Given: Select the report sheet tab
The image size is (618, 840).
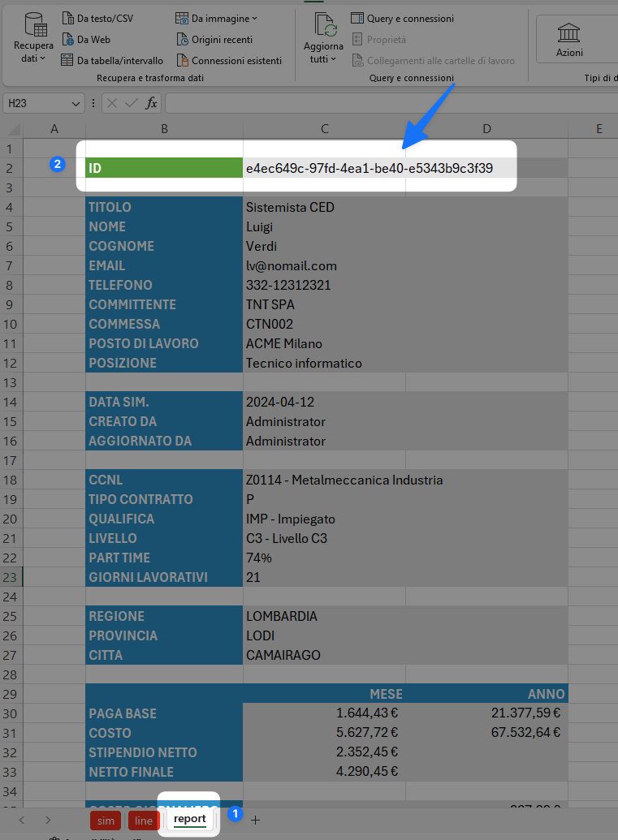Looking at the screenshot, I should (x=189, y=819).
